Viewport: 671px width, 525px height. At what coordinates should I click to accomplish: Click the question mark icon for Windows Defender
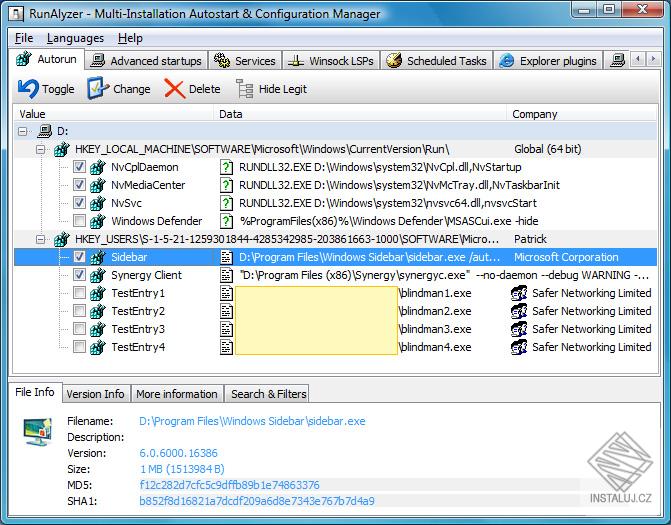click(226, 221)
